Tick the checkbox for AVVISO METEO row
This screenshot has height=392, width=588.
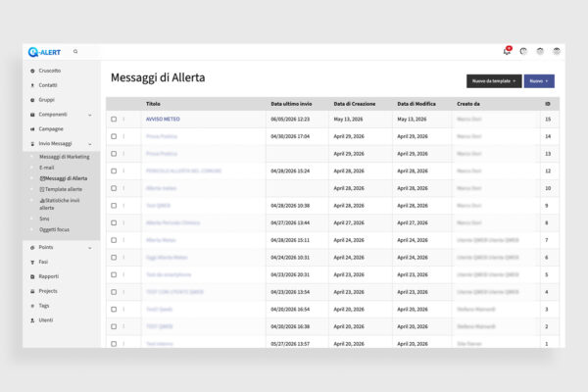114,120
